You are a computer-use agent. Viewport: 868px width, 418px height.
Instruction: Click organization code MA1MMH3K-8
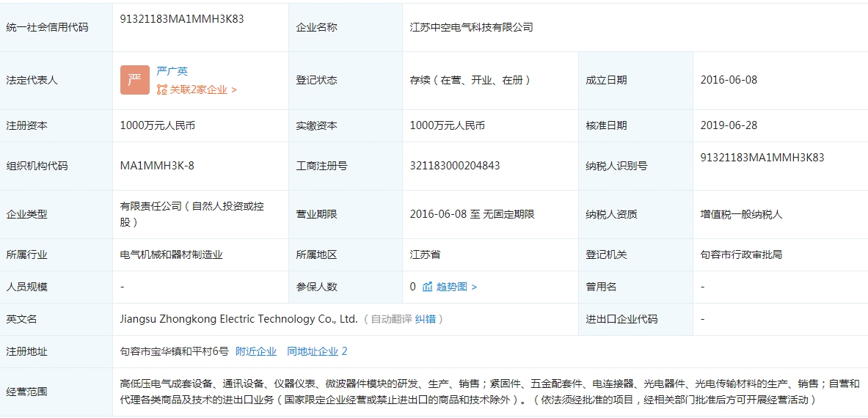tap(157, 166)
